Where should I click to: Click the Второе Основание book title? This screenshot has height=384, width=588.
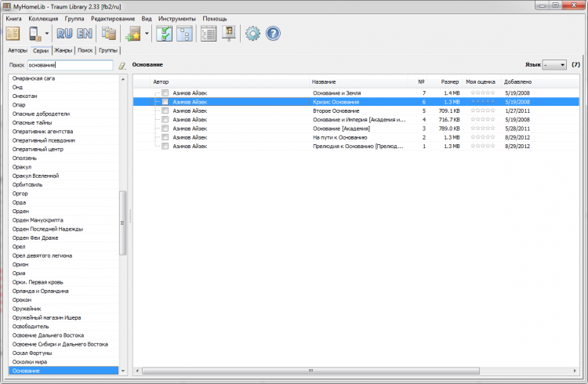pyautogui.click(x=336, y=110)
